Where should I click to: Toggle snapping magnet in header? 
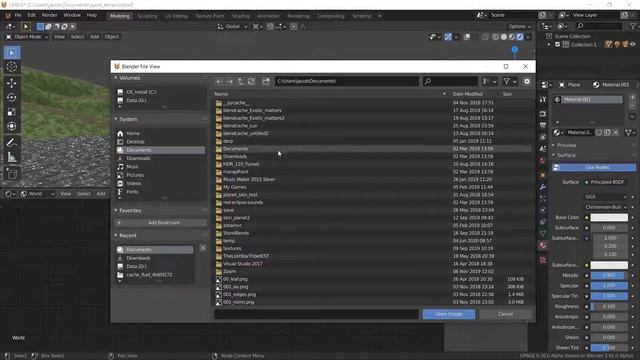click(x=270, y=27)
